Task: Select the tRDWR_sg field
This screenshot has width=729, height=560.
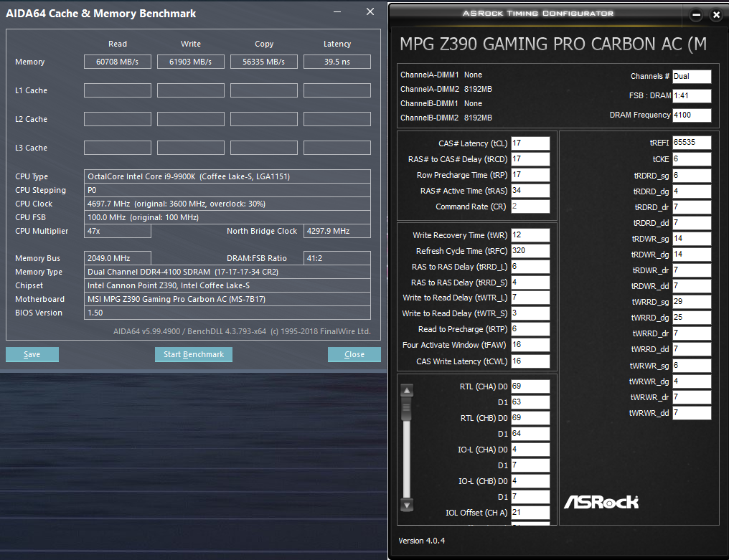Action: [x=692, y=239]
